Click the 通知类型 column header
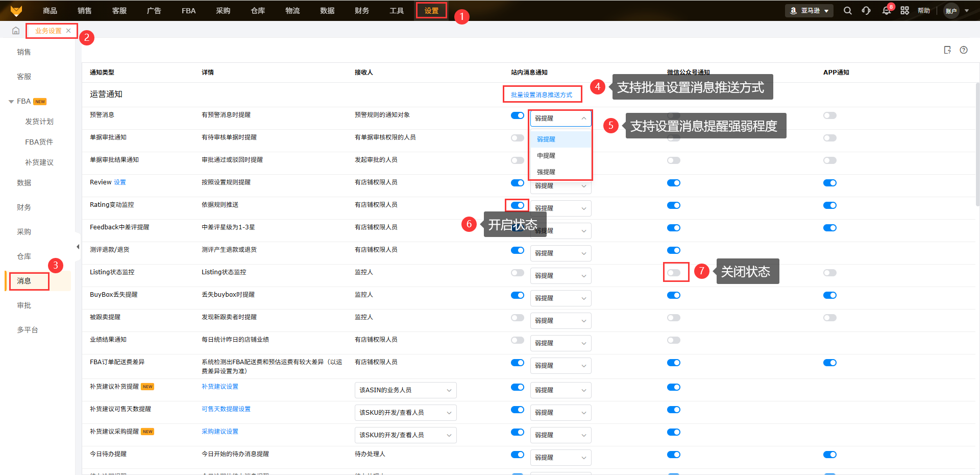 (102, 73)
